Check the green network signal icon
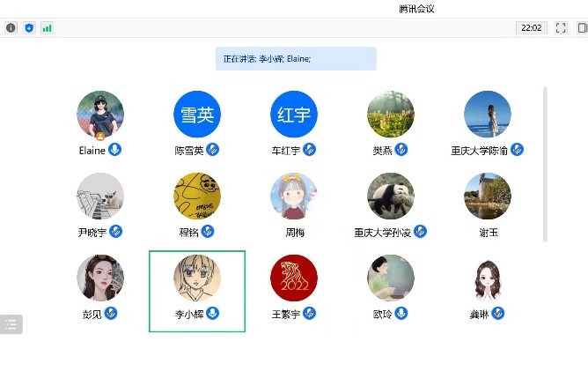Screen dimensions: 588x371 point(47,28)
